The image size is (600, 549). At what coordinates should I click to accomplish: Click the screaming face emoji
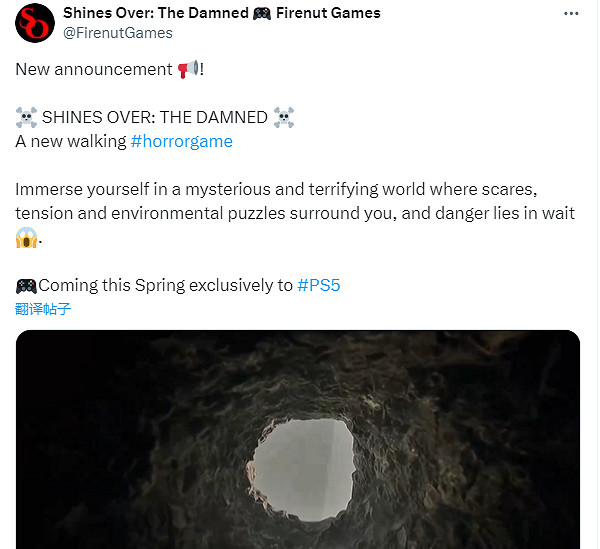coord(27,238)
